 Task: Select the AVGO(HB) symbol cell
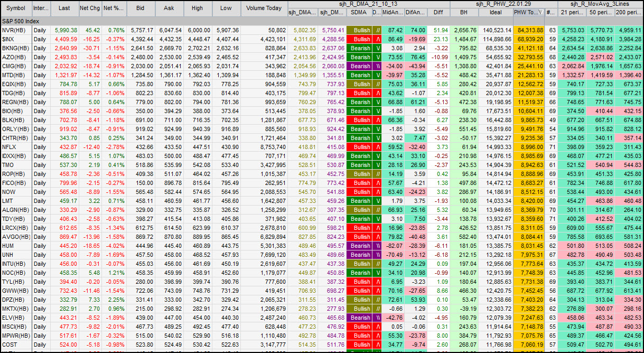16,237
